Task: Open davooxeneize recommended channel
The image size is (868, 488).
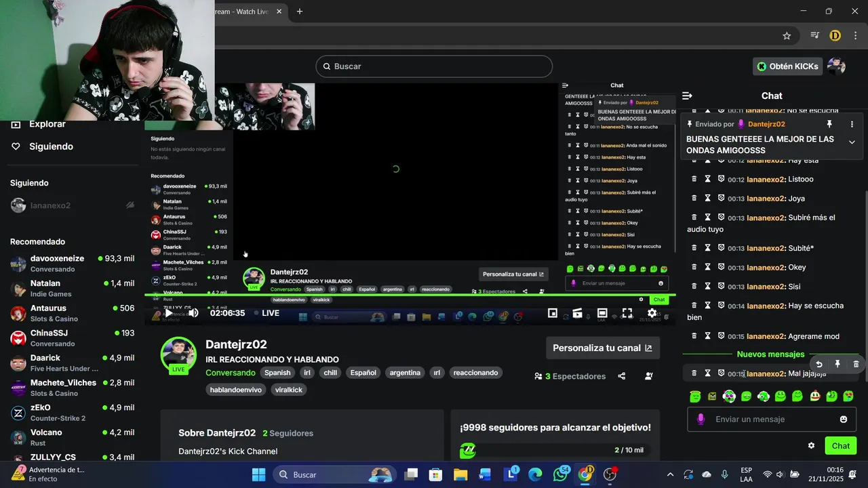Action: pos(72,264)
